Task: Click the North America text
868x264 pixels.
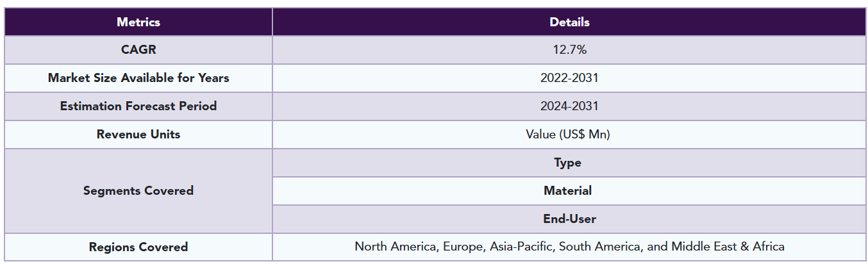Action: [x=395, y=247]
